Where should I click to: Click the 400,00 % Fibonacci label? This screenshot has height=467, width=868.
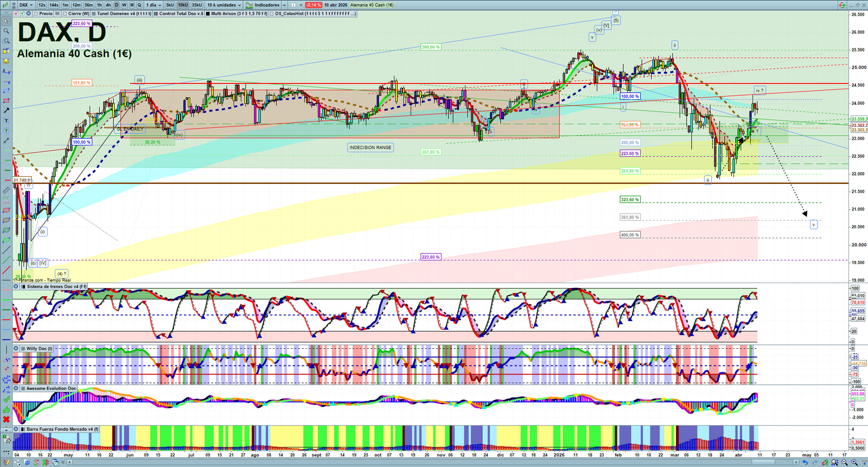(630, 235)
